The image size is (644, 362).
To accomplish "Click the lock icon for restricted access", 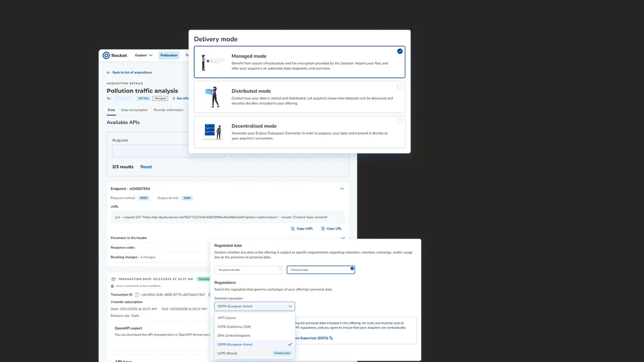I will 112,286.
